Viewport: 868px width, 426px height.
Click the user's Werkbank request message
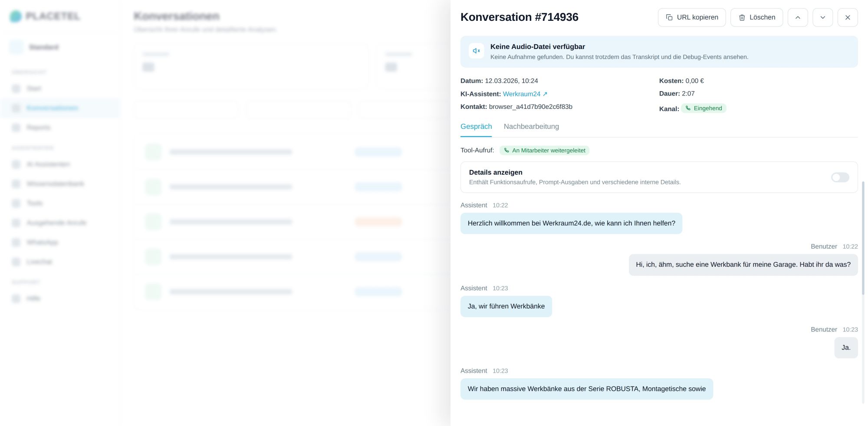(x=743, y=265)
